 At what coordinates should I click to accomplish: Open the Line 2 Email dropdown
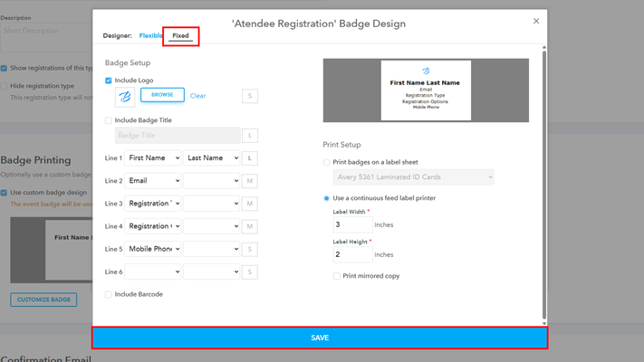click(x=152, y=181)
